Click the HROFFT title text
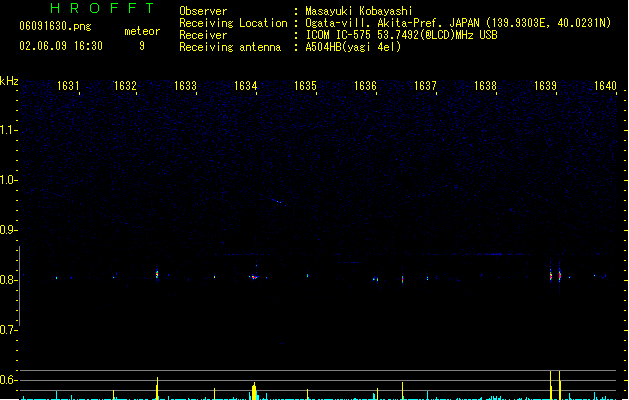 (x=102, y=8)
